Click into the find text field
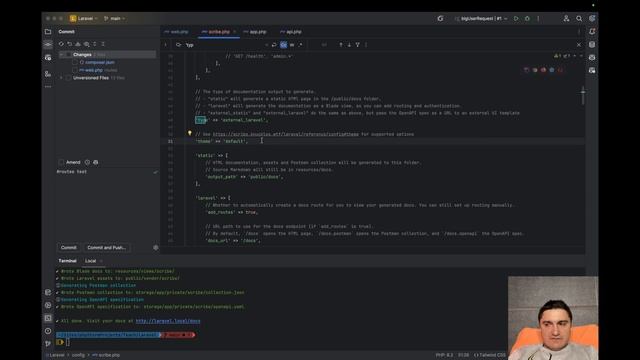 point(224,45)
